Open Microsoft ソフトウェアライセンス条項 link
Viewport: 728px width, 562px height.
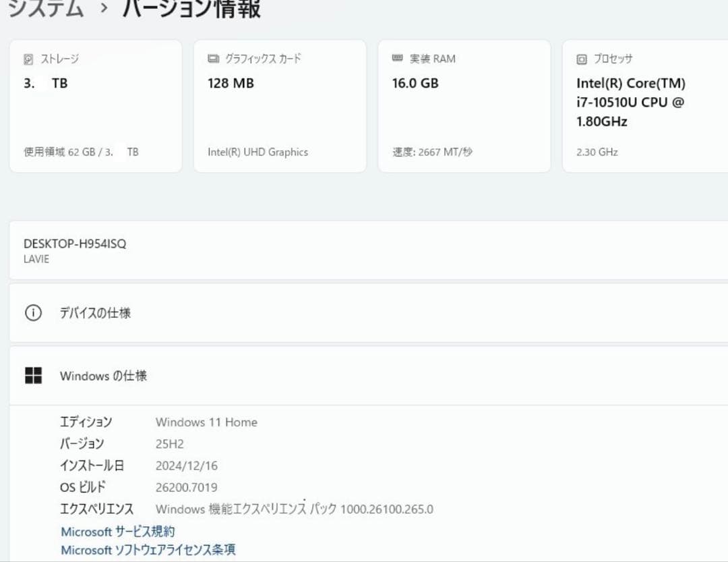(148, 550)
